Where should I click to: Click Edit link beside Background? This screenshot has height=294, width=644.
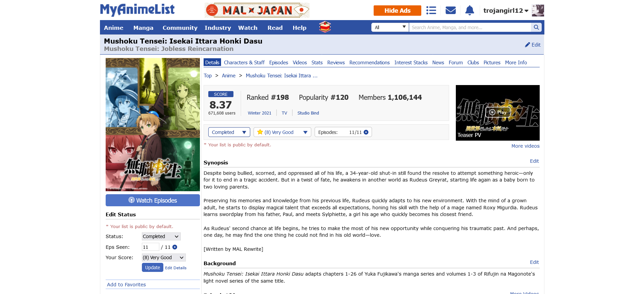[x=534, y=262]
